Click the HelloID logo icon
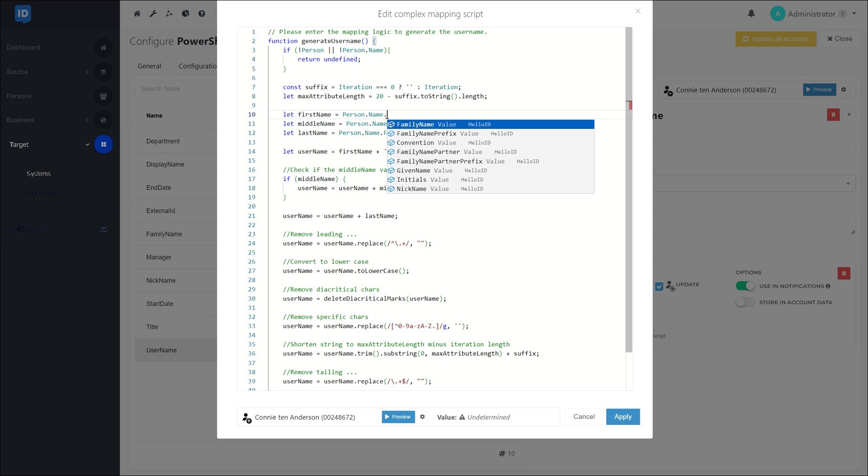Screen dimensions: 868x476 pyautogui.click(x=23, y=14)
